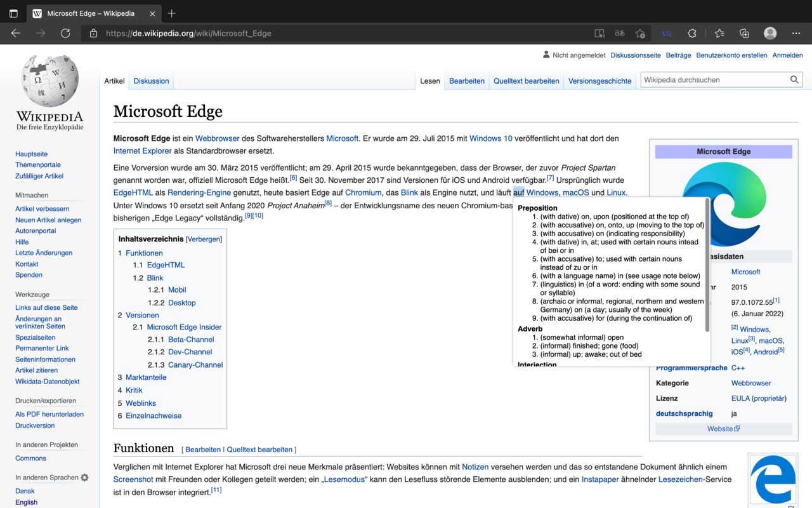Follow the Webbrowser link in the intro
This screenshot has height=508, width=812.
(217, 138)
